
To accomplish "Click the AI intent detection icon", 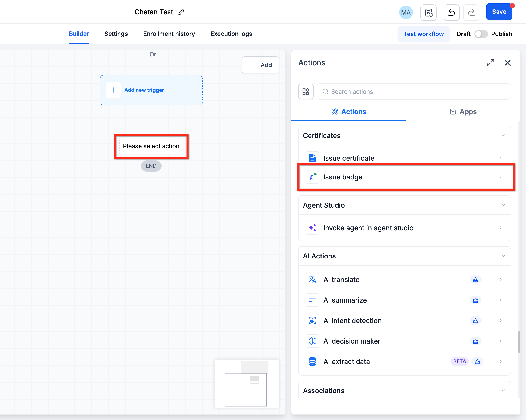I will pyautogui.click(x=312, y=320).
